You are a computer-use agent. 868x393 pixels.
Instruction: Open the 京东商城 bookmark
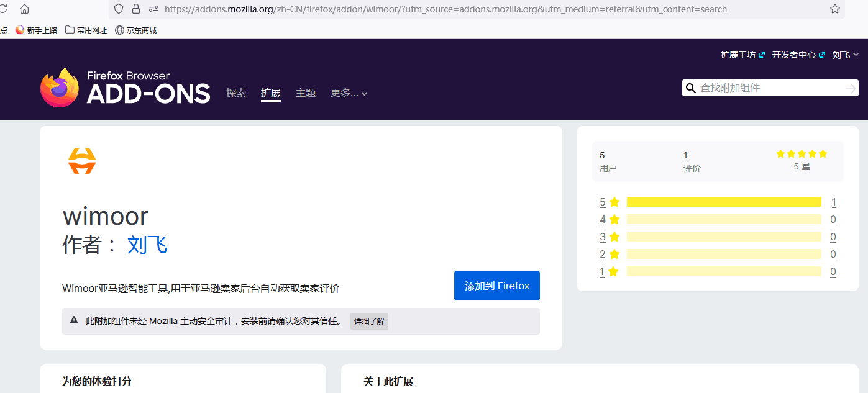136,30
